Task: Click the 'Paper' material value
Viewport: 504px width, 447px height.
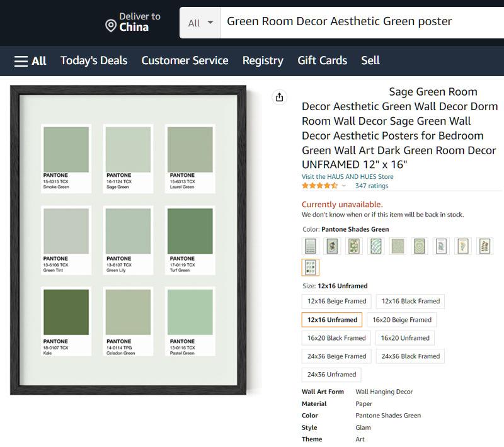Action: pyautogui.click(x=364, y=404)
